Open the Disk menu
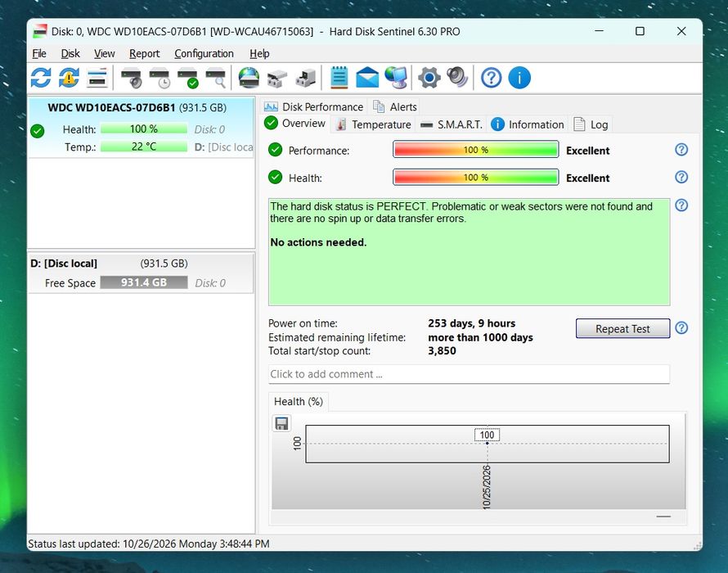The height and width of the screenshot is (573, 728). [x=70, y=53]
